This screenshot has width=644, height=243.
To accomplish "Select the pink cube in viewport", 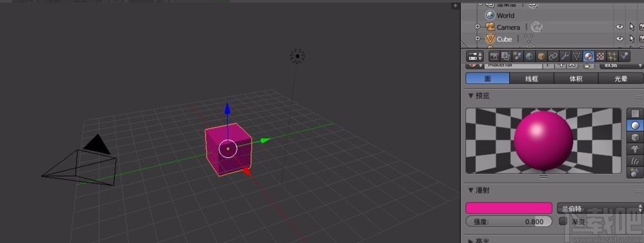I will click(228, 150).
